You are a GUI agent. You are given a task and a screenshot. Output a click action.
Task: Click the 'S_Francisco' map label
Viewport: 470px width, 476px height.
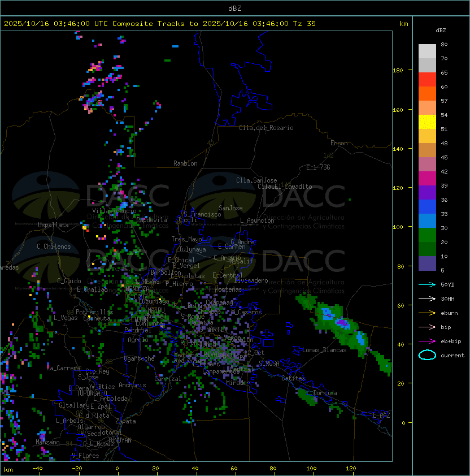pyautogui.click(x=202, y=214)
